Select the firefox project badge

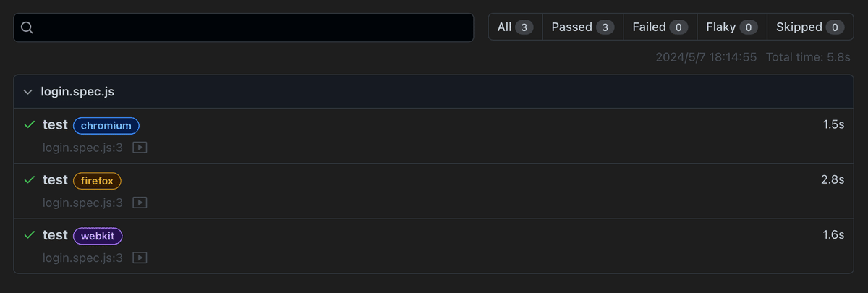pyautogui.click(x=98, y=180)
